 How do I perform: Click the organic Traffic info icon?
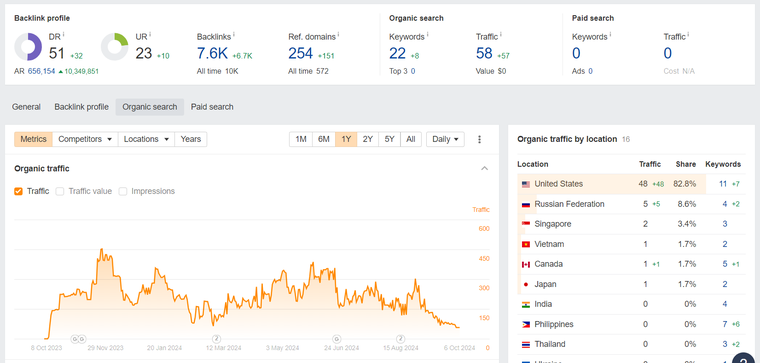coord(501,34)
